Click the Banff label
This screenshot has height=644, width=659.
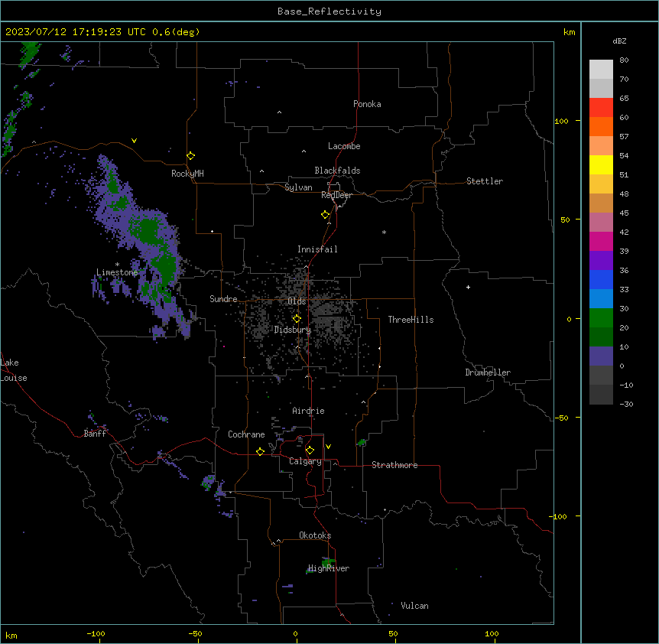95,434
